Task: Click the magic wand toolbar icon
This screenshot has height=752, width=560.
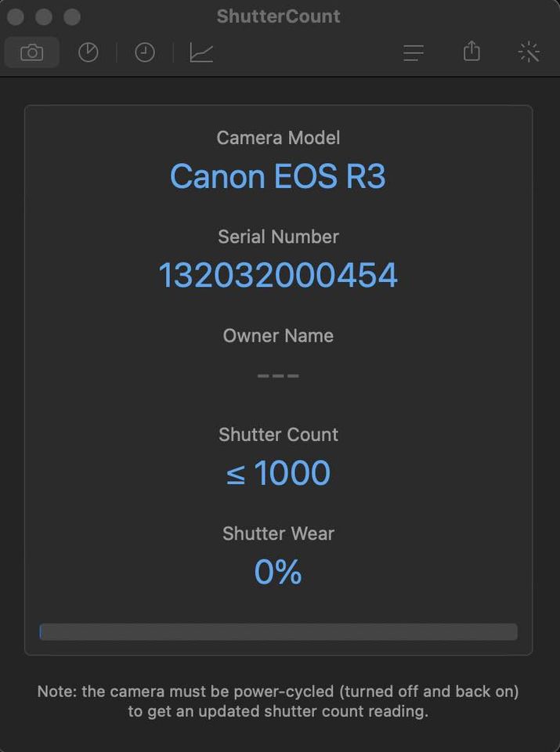Action: pyautogui.click(x=529, y=52)
